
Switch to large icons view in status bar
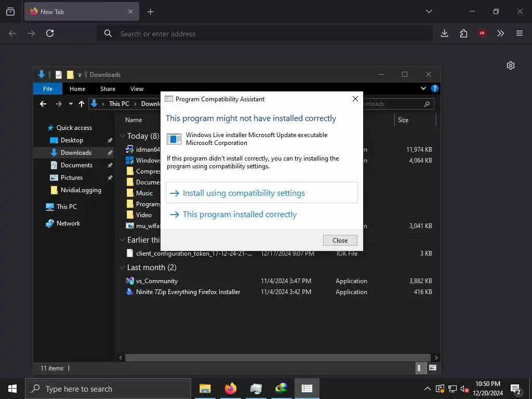coord(433,368)
